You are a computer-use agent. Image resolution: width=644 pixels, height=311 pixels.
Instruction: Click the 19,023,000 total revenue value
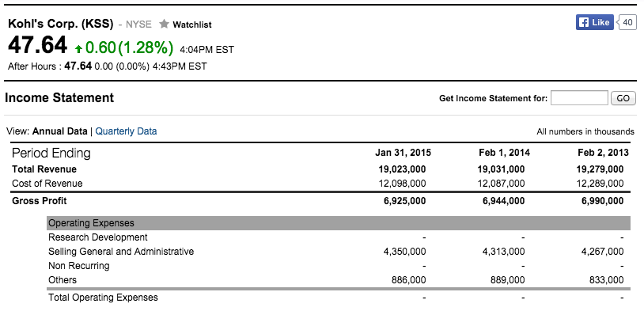point(402,169)
